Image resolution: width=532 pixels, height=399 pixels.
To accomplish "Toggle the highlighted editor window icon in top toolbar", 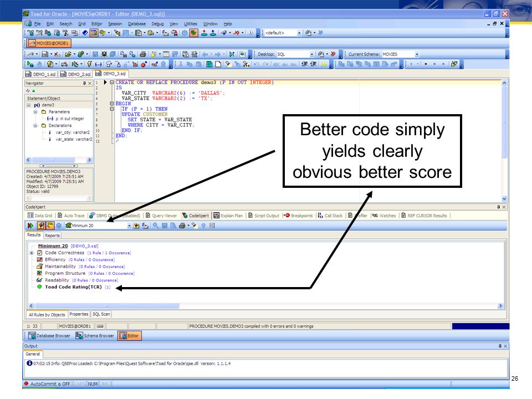I will click(x=94, y=33).
